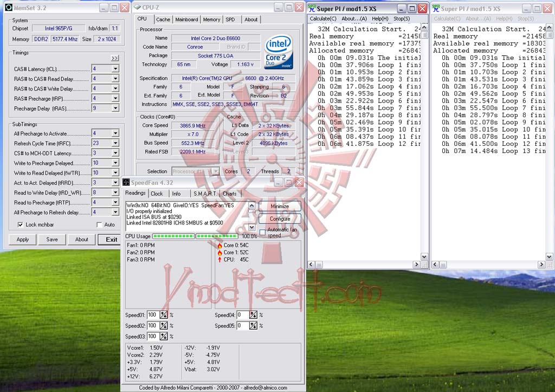Click the SpeedFan log scroll down arrow
Screen dimensions: 555x392
pyautogui.click(x=251, y=227)
